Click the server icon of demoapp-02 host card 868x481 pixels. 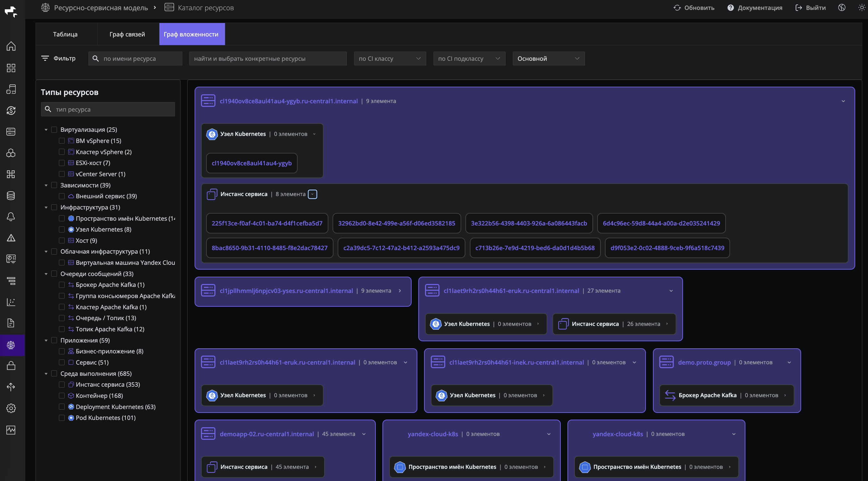pyautogui.click(x=208, y=434)
